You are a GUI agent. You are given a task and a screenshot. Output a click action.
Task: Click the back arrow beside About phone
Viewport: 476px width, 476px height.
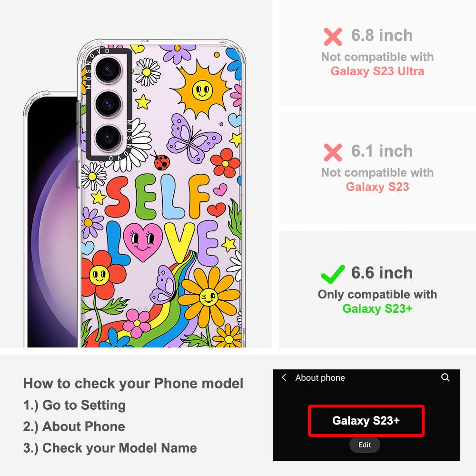[x=284, y=377]
